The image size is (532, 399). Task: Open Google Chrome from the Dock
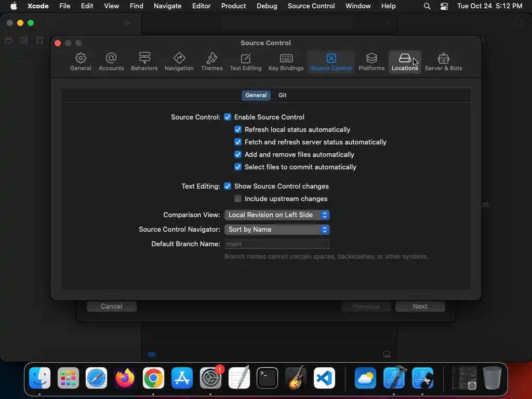point(153,378)
